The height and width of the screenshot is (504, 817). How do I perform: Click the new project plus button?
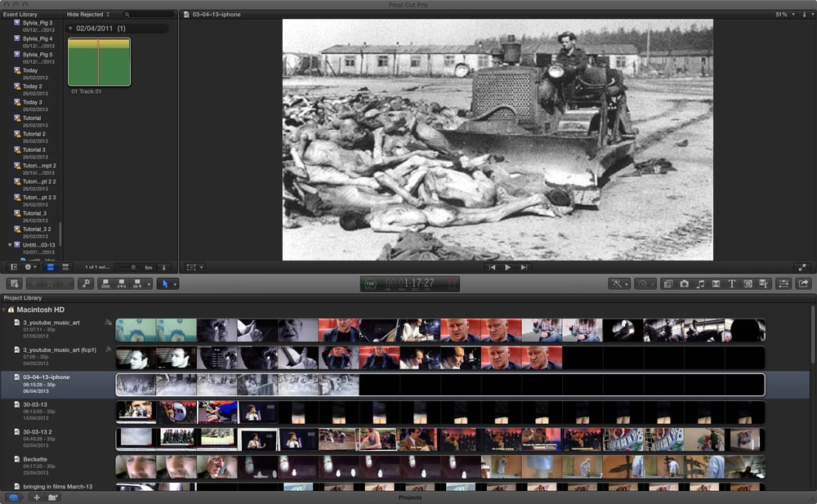[36, 497]
